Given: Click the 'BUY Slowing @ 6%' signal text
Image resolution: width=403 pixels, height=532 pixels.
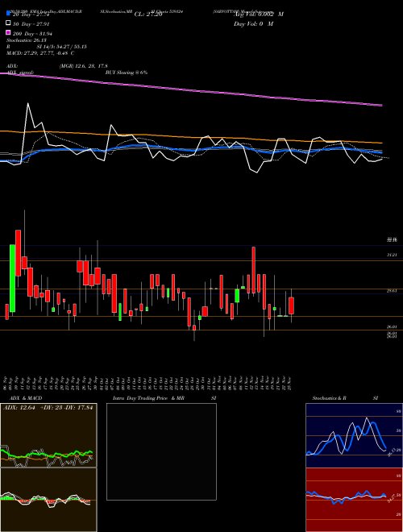Looking at the screenshot, I should (x=127, y=73).
